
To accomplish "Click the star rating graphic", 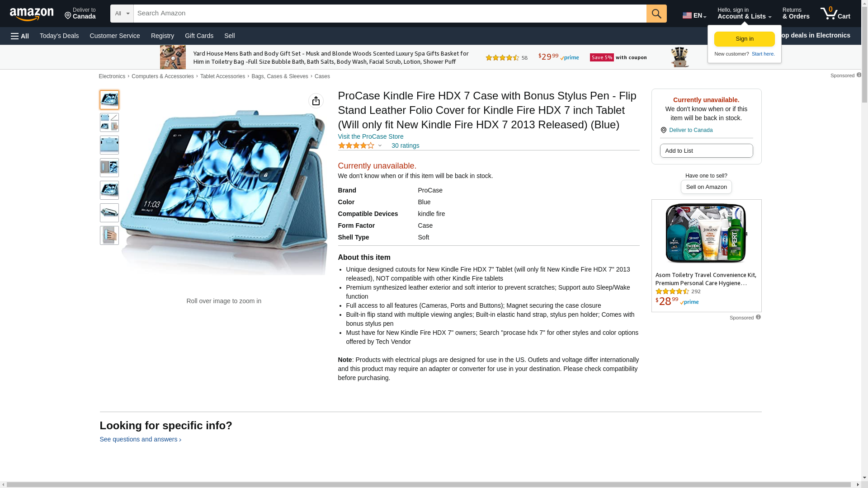I will point(356,145).
